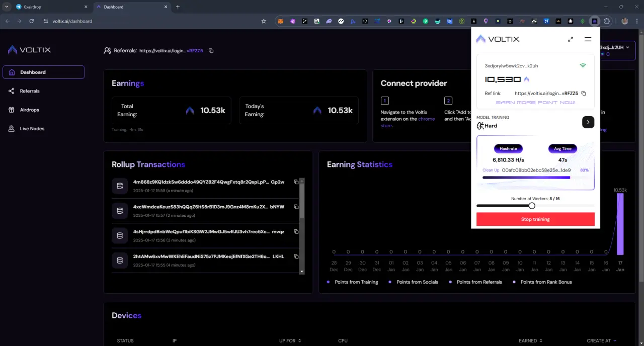This screenshot has height=346, width=644.
Task: Open a new browser tab
Action: point(178,7)
